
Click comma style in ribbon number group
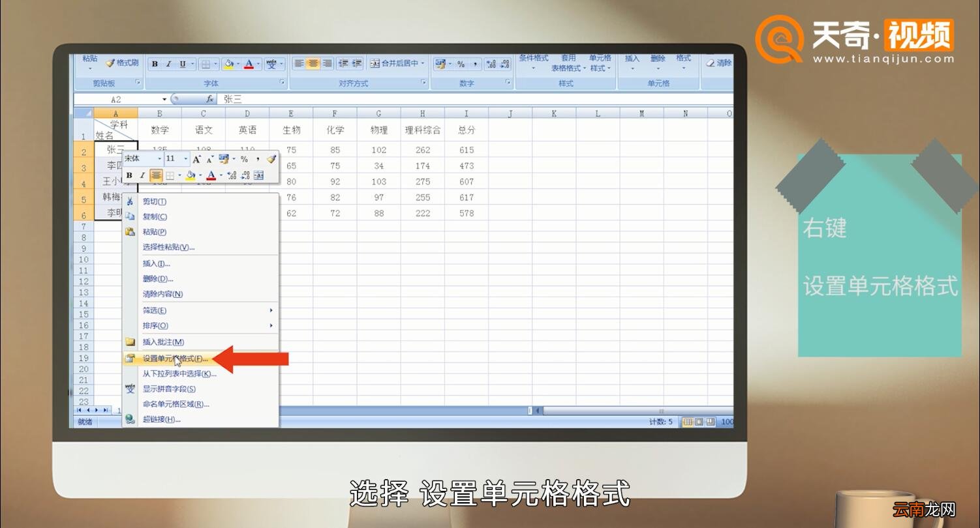[476, 65]
